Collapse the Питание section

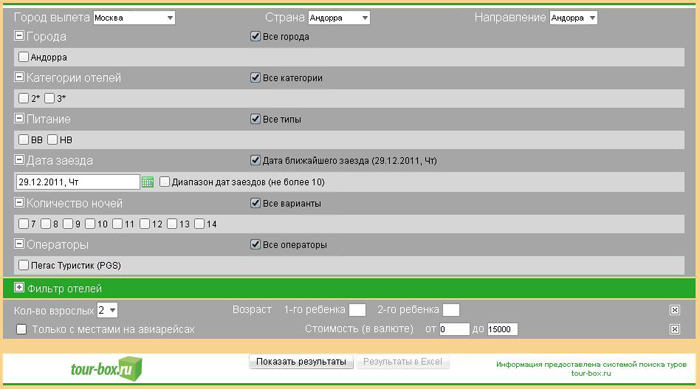click(19, 118)
